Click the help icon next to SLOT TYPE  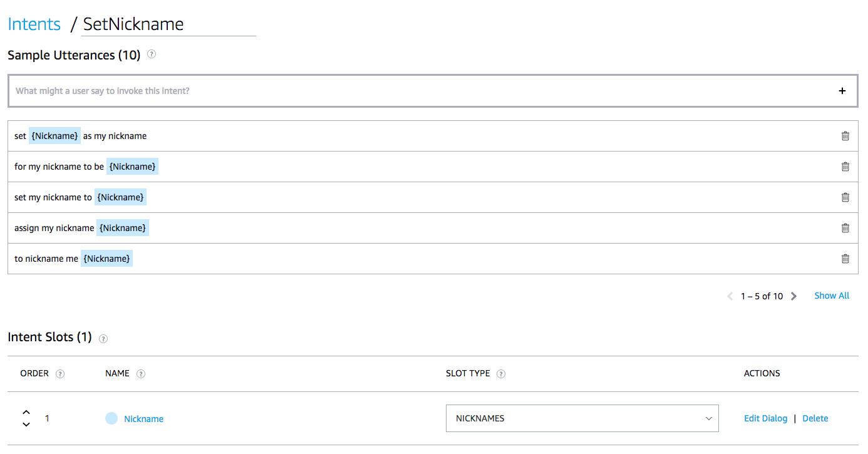501,374
